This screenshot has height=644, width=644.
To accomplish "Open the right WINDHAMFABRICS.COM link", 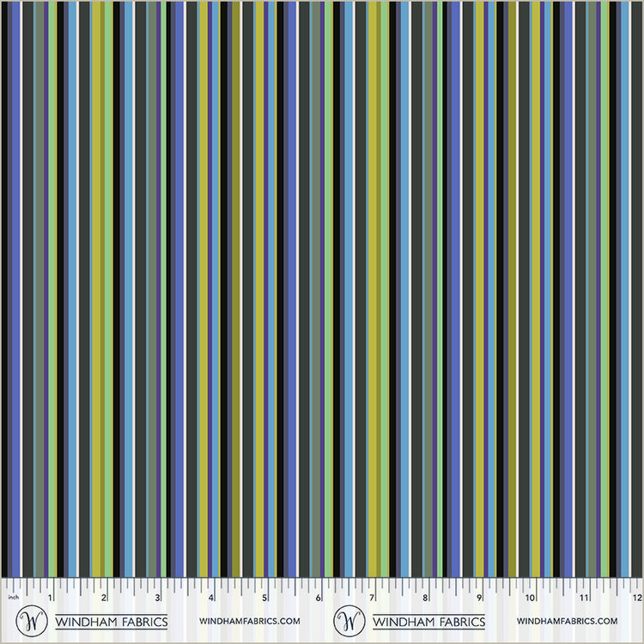I will pyautogui.click(x=568, y=620).
